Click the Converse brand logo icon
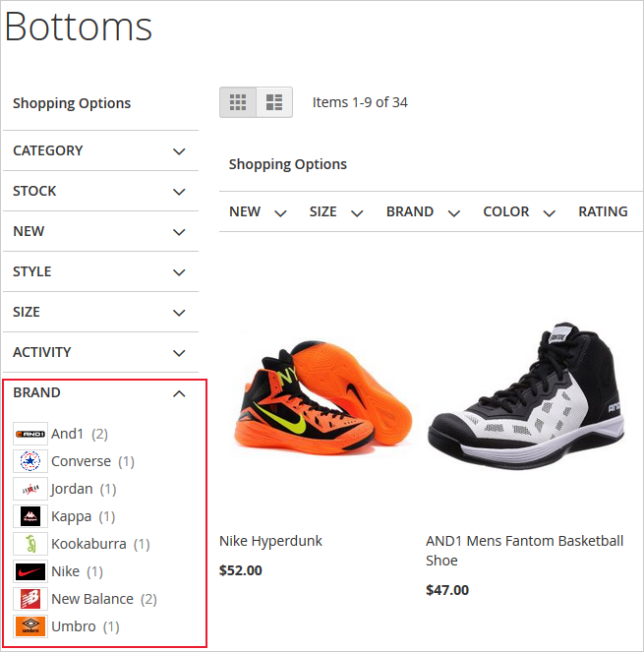644x652 pixels. point(30,461)
